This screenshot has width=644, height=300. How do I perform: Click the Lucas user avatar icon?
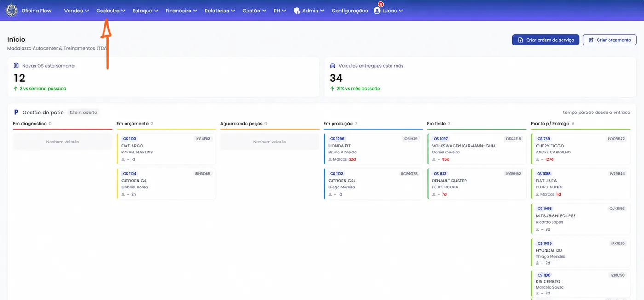(x=377, y=11)
